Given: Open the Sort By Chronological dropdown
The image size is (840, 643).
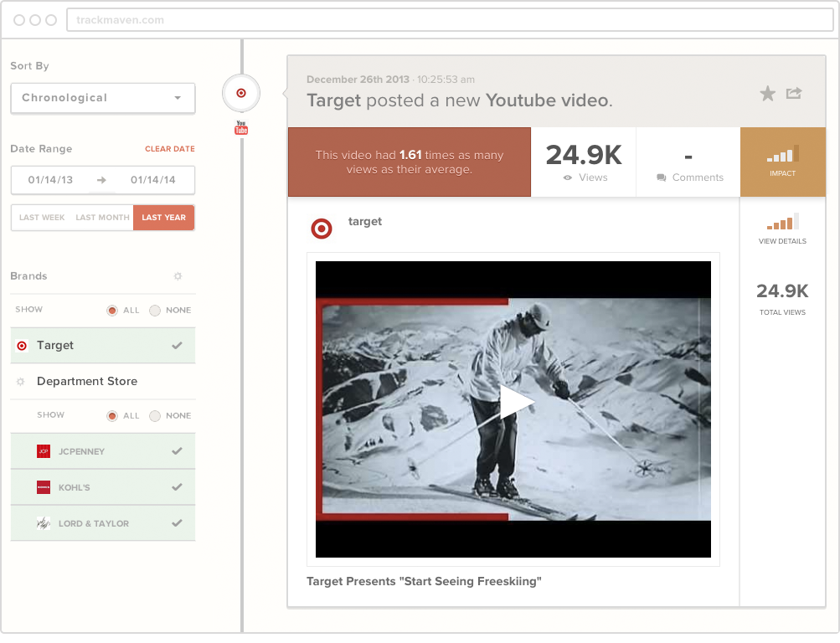Looking at the screenshot, I should [103, 98].
